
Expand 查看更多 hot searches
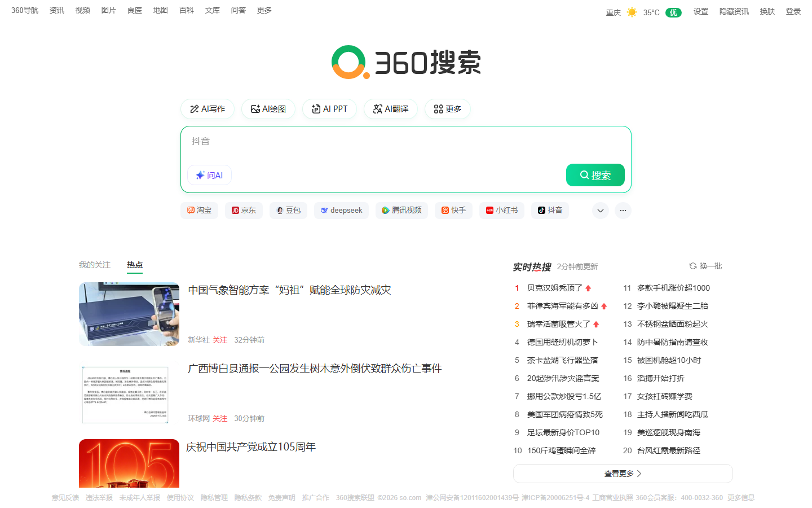click(x=623, y=474)
